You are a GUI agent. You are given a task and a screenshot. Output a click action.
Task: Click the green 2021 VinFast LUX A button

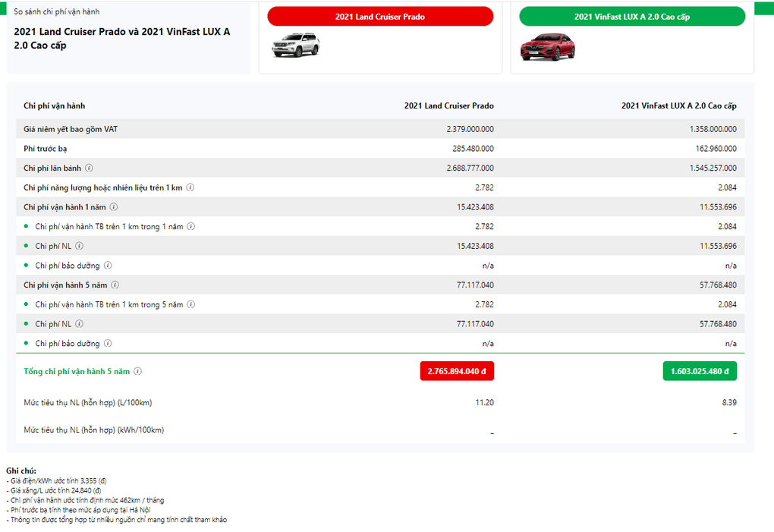tap(631, 17)
